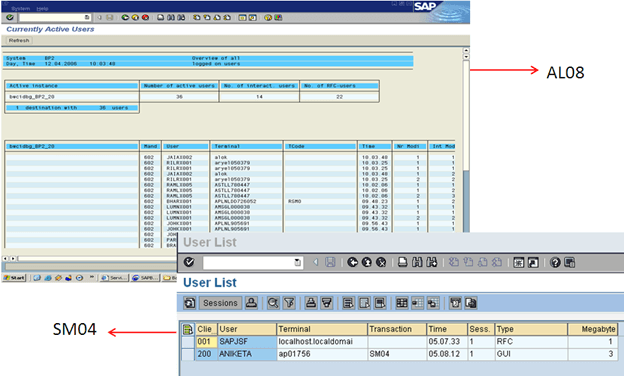624x376 pixels.
Task: Switch to SAPB... taskbar window
Action: (x=145, y=278)
